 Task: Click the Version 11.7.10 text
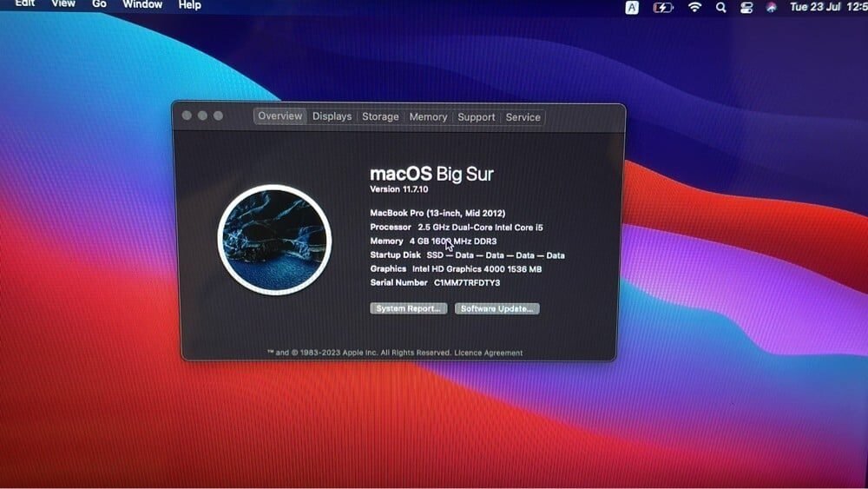[x=399, y=189]
